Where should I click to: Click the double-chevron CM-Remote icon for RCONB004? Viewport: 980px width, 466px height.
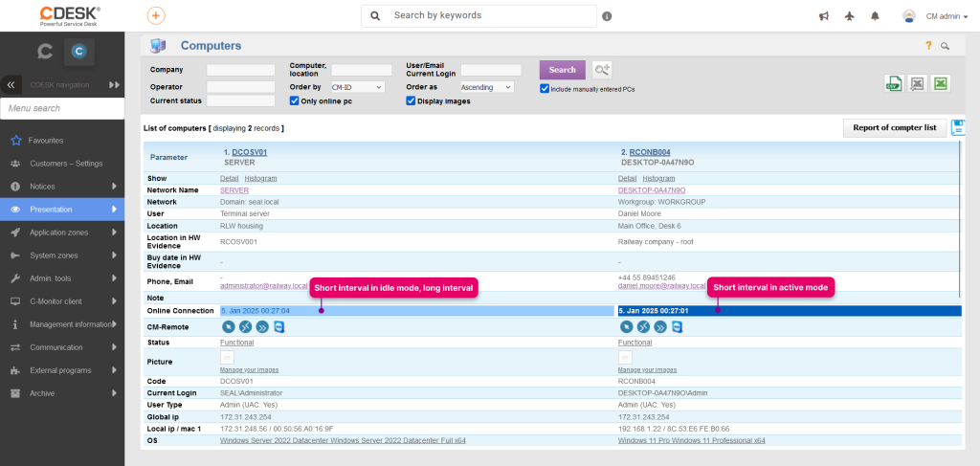(660, 326)
